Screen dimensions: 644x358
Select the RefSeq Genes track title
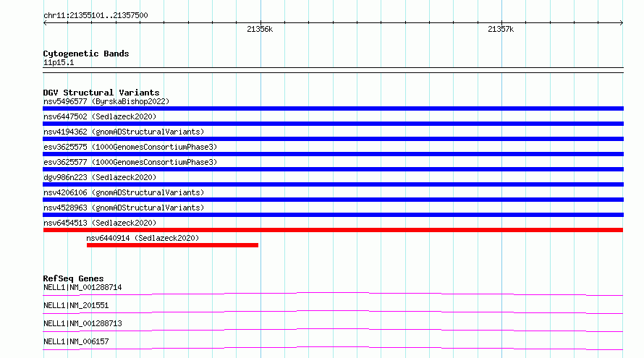[x=73, y=278]
